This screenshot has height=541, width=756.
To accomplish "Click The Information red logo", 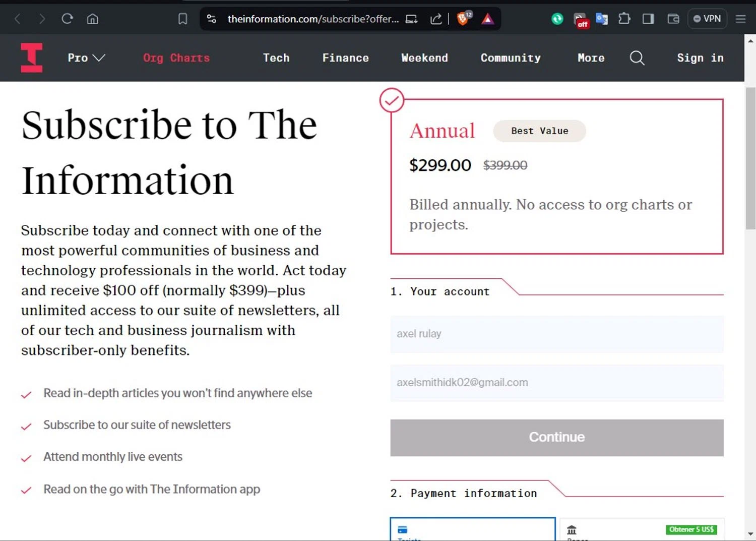I will 31,57.
